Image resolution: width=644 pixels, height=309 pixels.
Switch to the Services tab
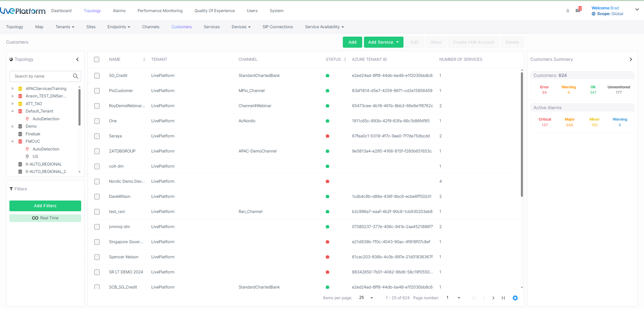point(212,27)
